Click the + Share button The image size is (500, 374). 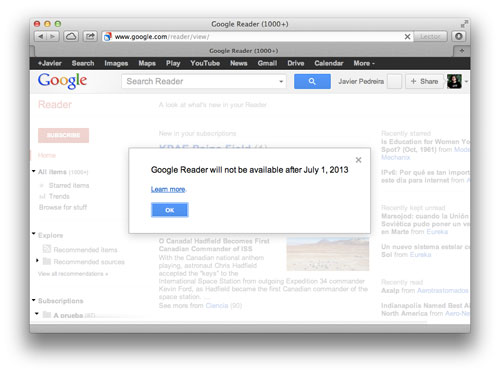(x=424, y=81)
